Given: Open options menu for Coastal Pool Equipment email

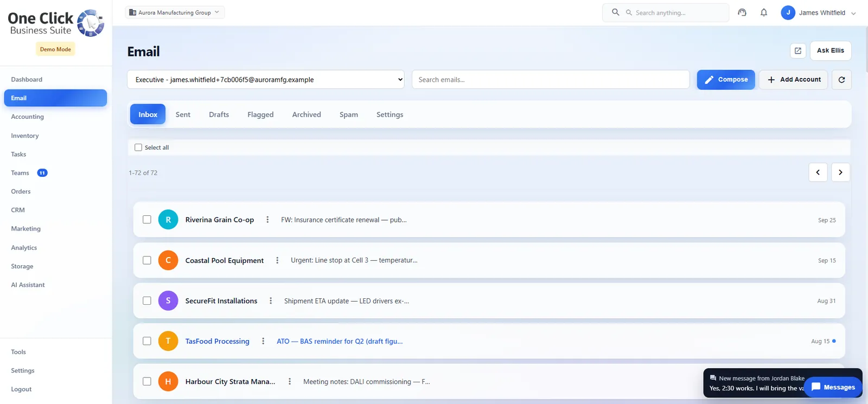Looking at the screenshot, I should [x=277, y=260].
